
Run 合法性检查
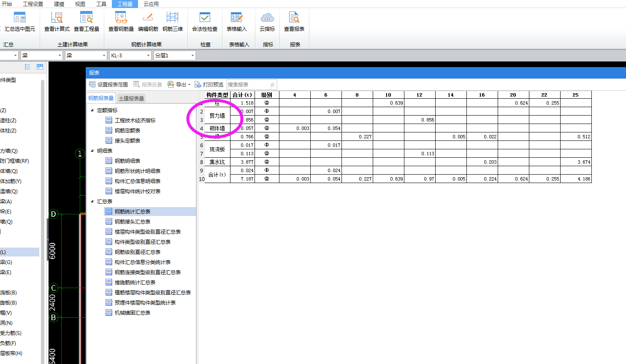point(205,22)
